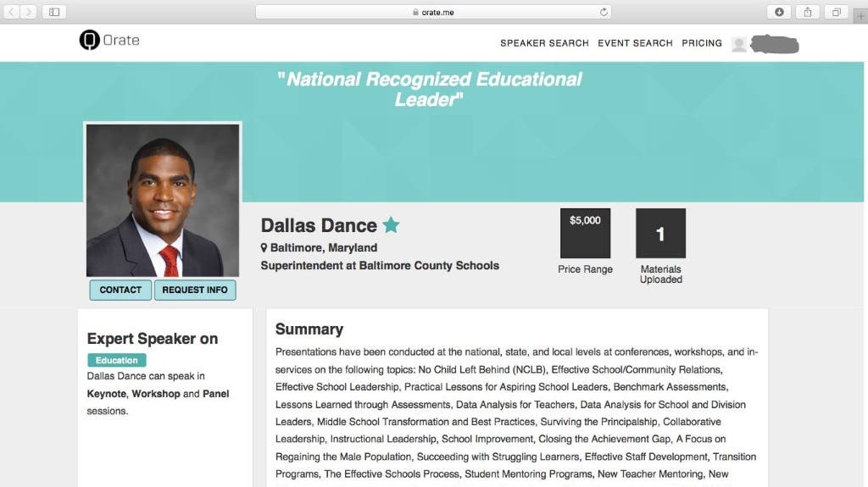This screenshot has height=487, width=868.
Task: Open the Speaker Search menu item
Action: [x=544, y=43]
